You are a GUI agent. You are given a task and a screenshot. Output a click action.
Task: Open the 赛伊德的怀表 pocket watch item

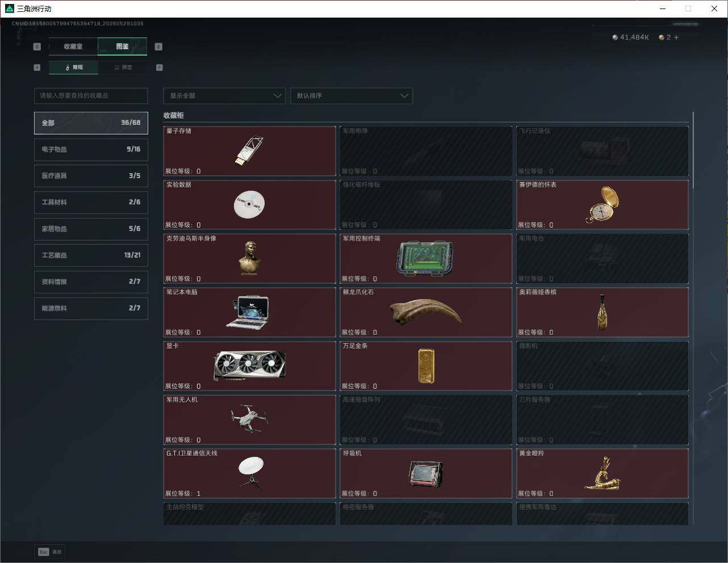coord(602,205)
